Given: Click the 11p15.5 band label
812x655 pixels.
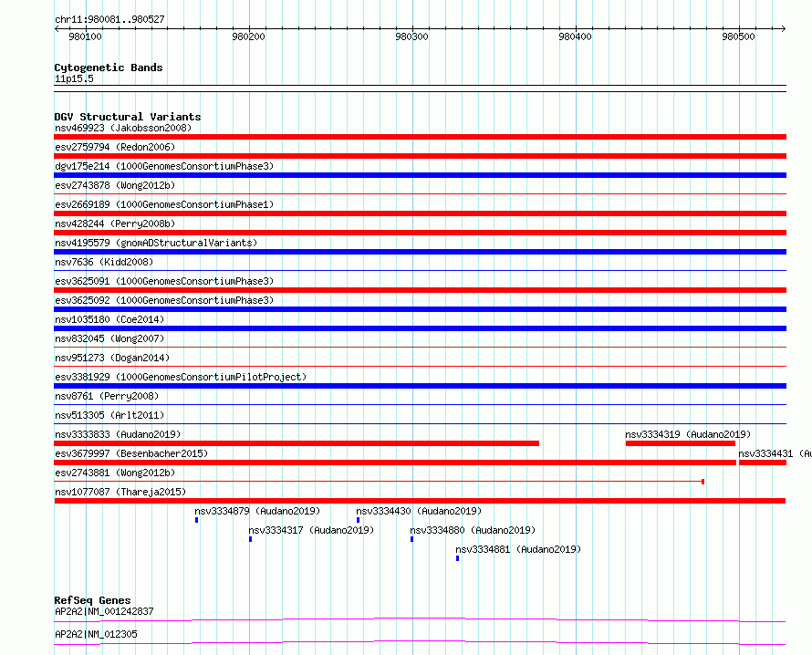Looking at the screenshot, I should coord(74,78).
